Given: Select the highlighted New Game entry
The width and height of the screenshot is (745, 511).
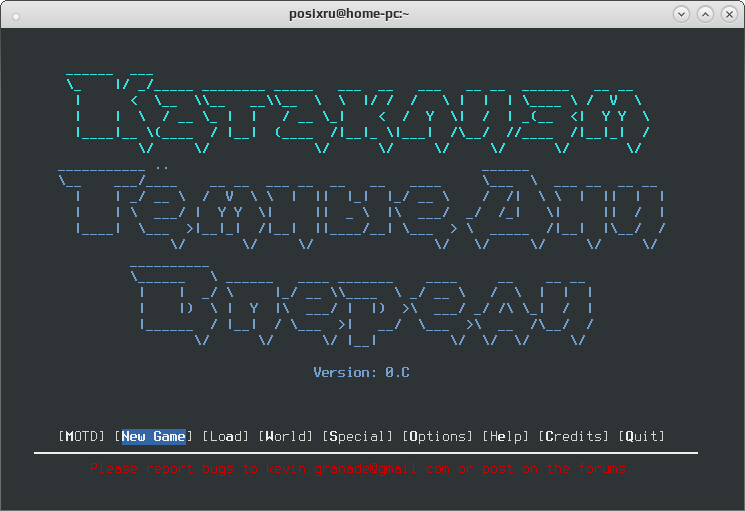Looking at the screenshot, I should tap(153, 436).
